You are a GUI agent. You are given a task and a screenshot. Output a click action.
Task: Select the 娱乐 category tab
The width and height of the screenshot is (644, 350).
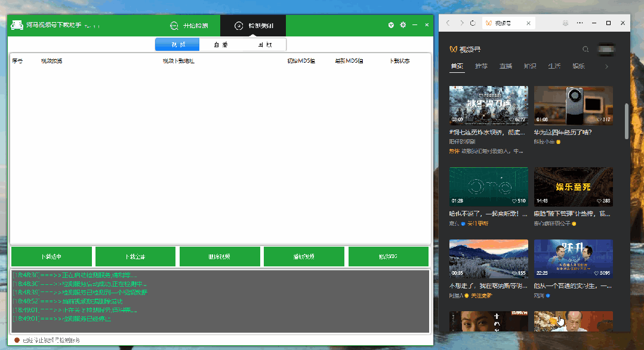pyautogui.click(x=579, y=66)
